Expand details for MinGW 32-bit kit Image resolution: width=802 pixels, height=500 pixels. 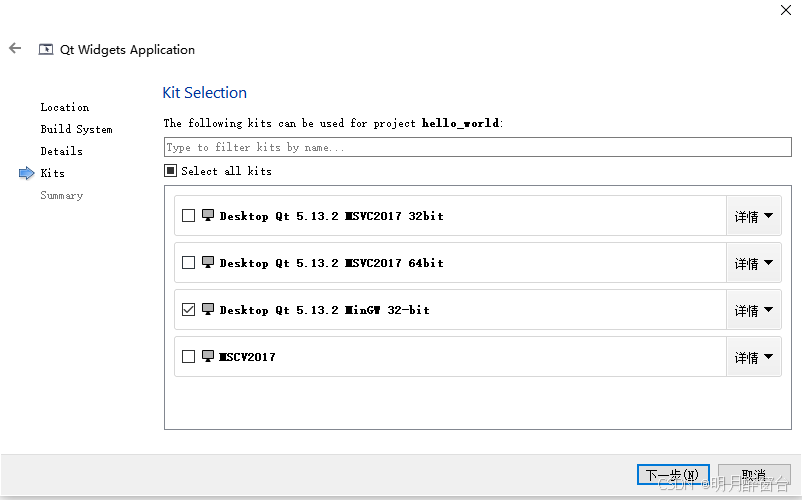coord(754,310)
